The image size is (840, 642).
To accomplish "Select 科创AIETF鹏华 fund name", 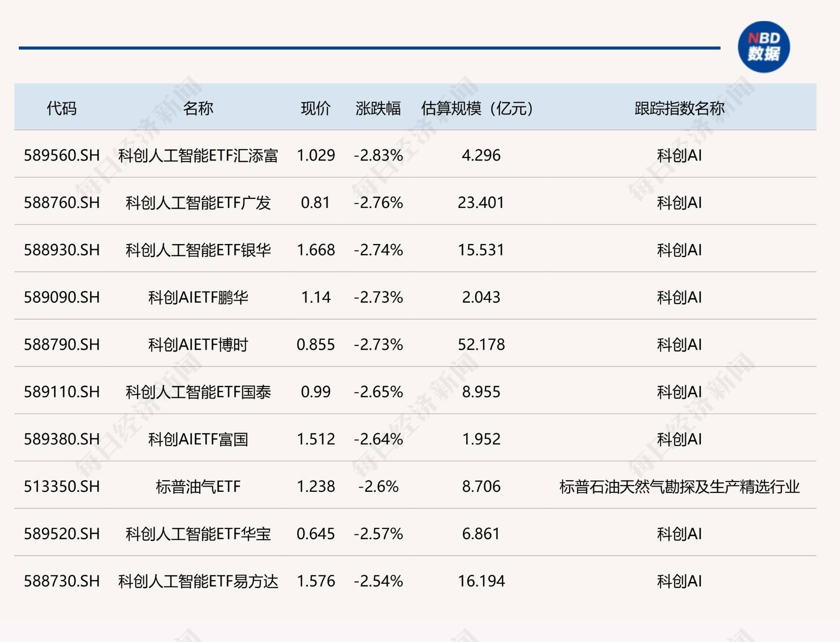I will pos(198,298).
